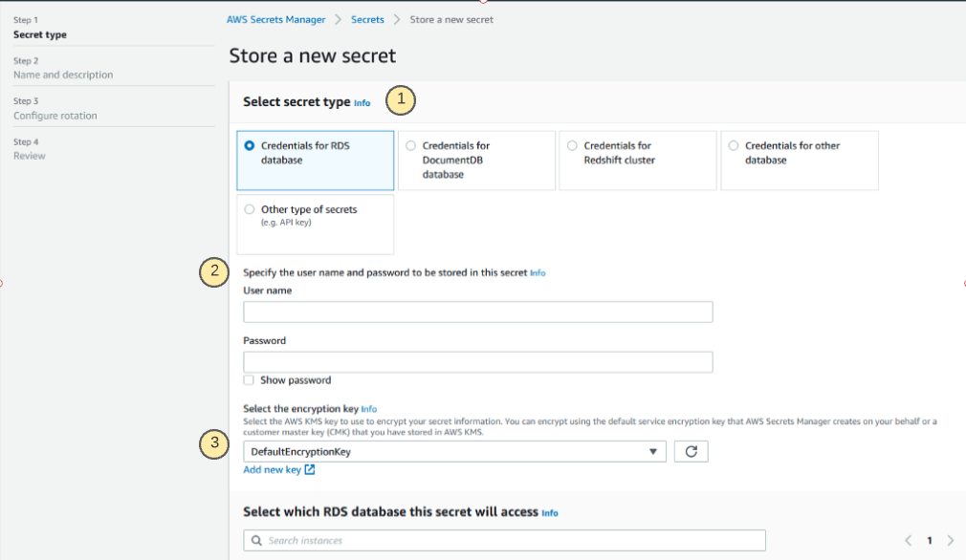
Task: Open Secrets breadcrumb link
Action: [x=367, y=20]
